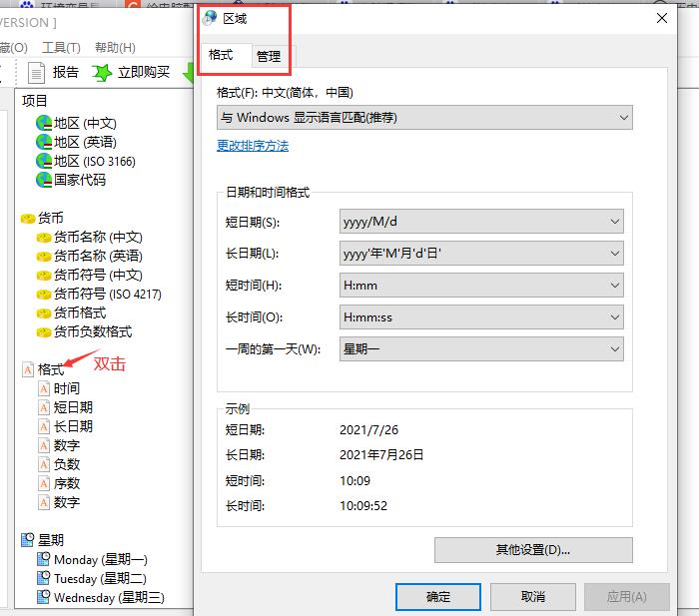Click the calendar icon beside Tuesday (星期二)
The image size is (699, 616).
click(43, 578)
